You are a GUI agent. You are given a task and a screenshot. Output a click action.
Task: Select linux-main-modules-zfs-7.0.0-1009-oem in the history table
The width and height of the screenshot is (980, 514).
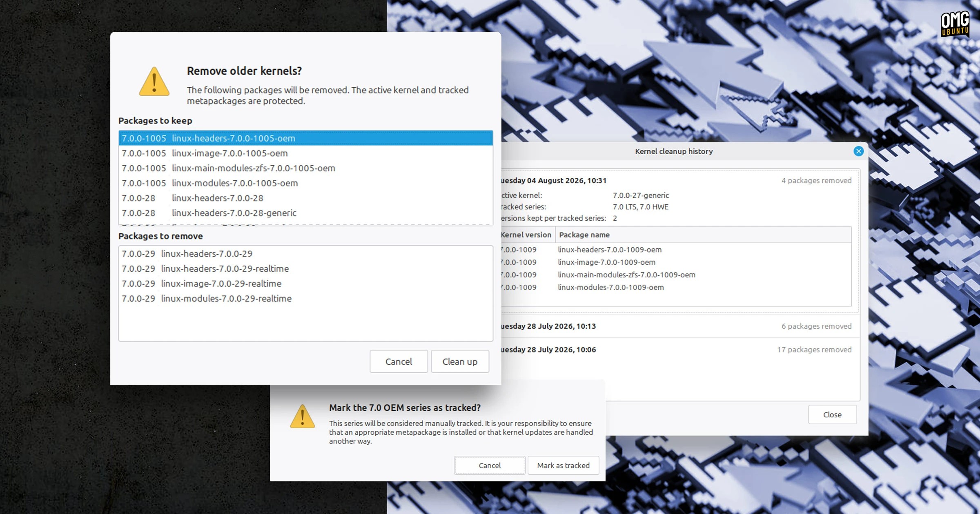(676, 275)
